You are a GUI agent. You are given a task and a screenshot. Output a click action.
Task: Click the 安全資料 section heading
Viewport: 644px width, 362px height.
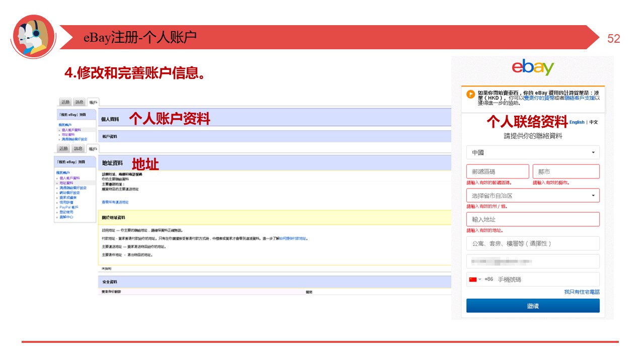pyautogui.click(x=110, y=282)
